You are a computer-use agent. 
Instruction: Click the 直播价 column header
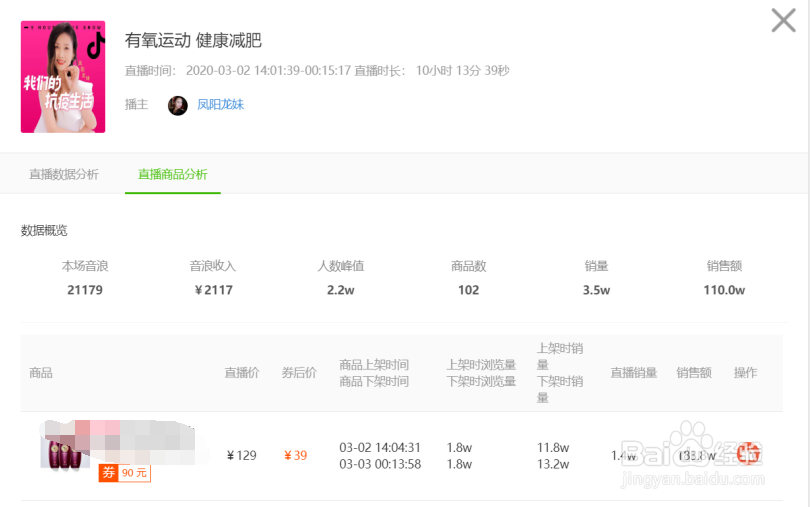(x=242, y=373)
